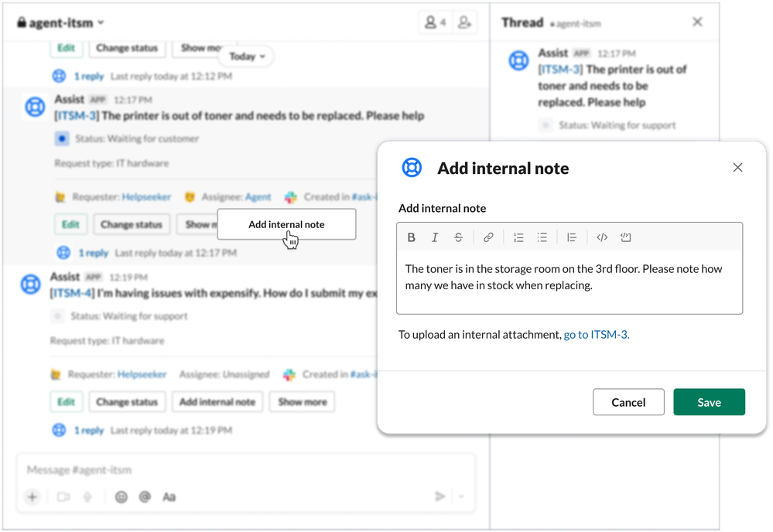
Task: Show more for ITSM-4 ticket
Action: click(x=303, y=401)
